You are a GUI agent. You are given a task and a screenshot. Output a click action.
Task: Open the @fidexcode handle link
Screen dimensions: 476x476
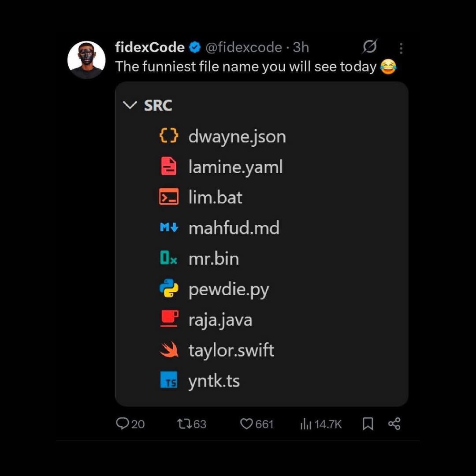click(244, 47)
